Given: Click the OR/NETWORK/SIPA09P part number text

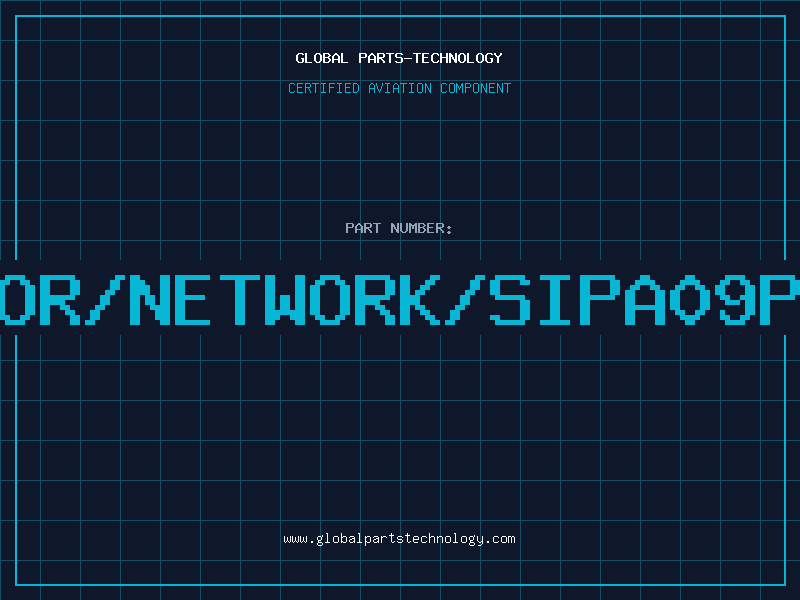Looking at the screenshot, I should [400, 299].
